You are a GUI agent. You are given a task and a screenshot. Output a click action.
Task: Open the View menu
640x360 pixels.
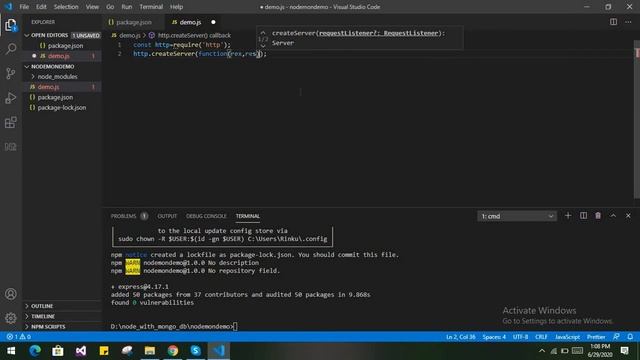coord(92,7)
